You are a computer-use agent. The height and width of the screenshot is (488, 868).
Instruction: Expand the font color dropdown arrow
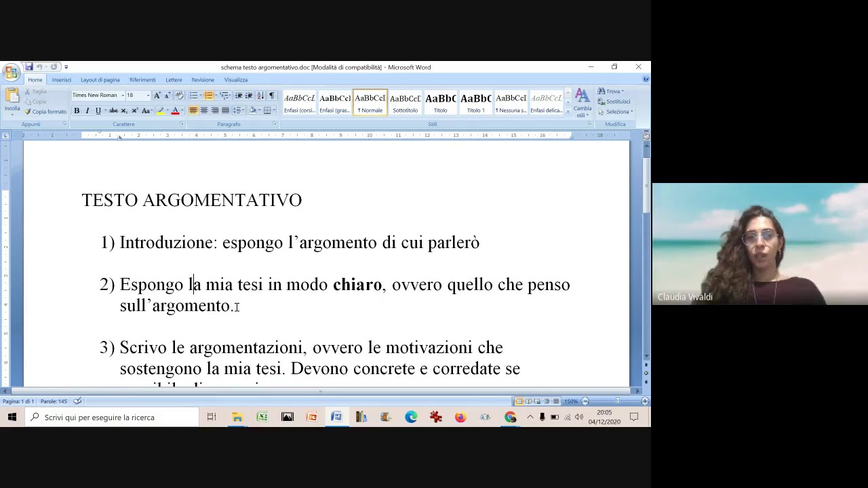(x=182, y=110)
